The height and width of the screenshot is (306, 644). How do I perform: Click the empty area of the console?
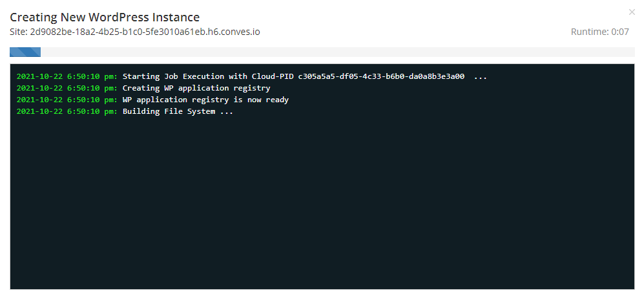click(x=323, y=207)
